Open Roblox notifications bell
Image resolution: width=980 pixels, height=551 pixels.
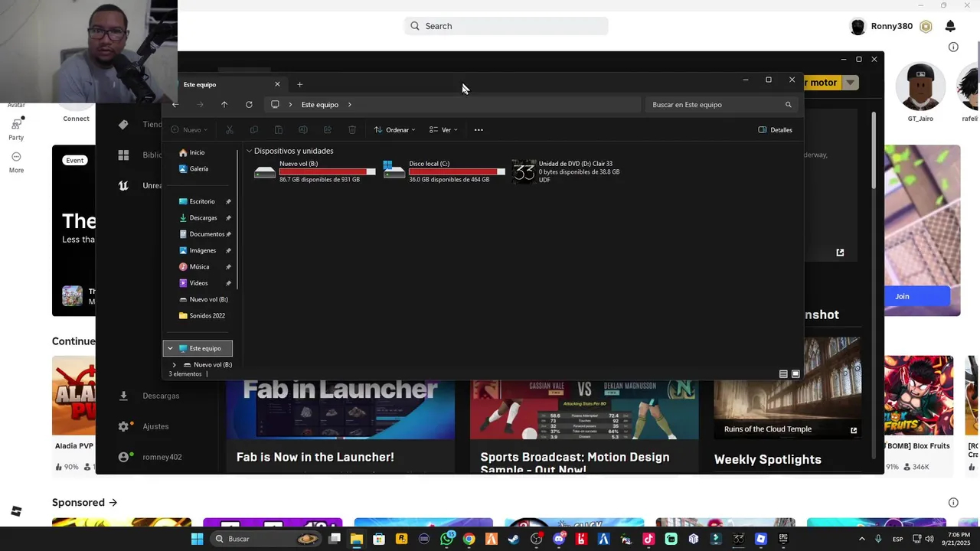pos(950,26)
